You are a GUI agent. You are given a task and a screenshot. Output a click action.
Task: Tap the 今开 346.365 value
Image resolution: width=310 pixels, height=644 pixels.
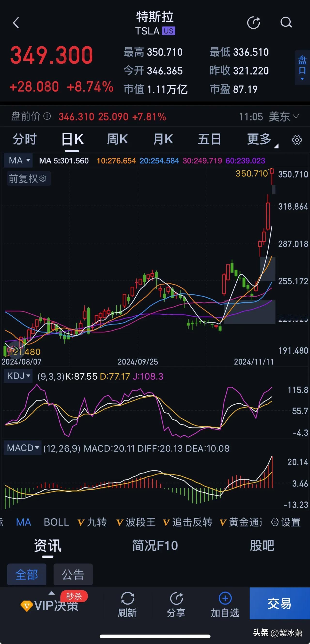165,71
